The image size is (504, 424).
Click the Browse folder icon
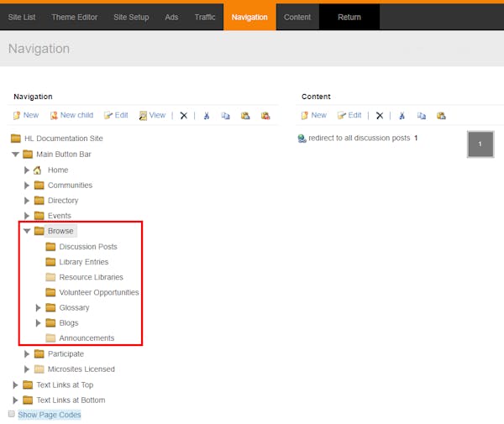point(39,231)
